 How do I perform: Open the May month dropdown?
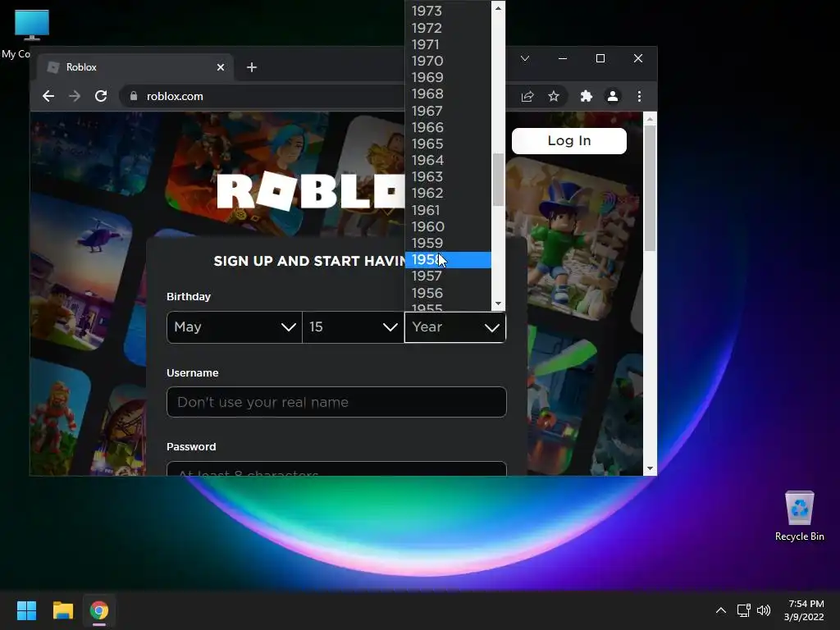(235, 326)
